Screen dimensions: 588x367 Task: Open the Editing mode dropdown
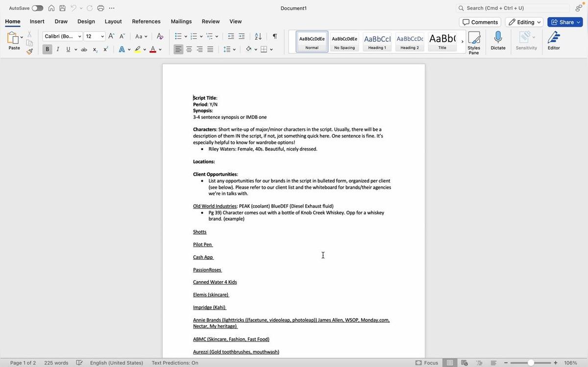(524, 22)
